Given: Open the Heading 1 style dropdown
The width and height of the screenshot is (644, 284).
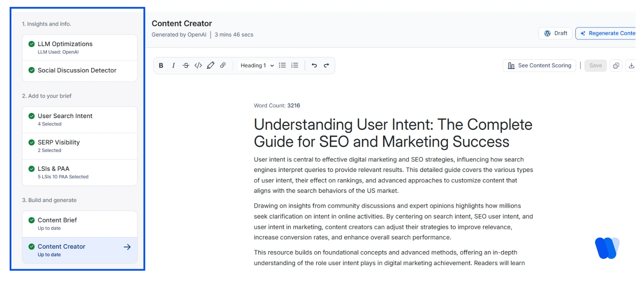Looking at the screenshot, I should [257, 65].
